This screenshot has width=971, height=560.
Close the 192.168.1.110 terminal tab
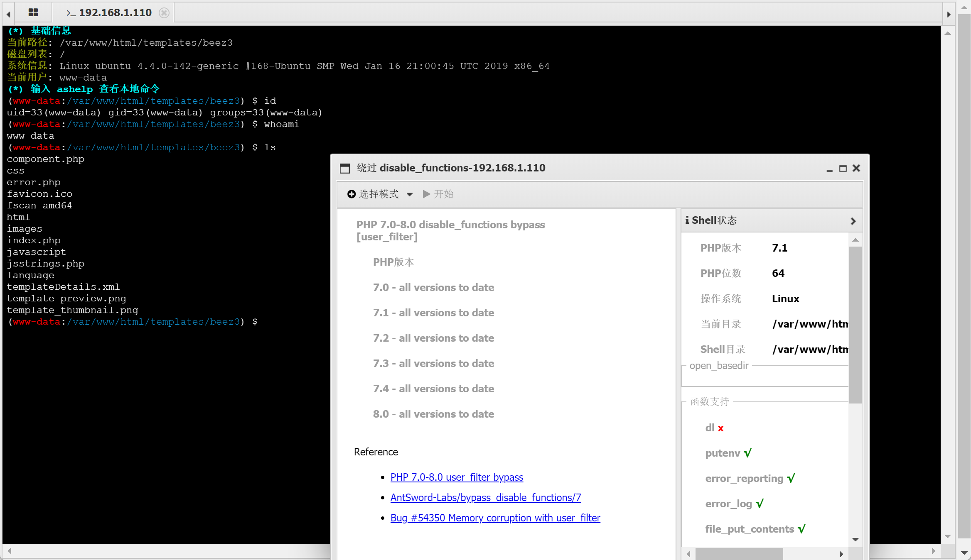164,13
